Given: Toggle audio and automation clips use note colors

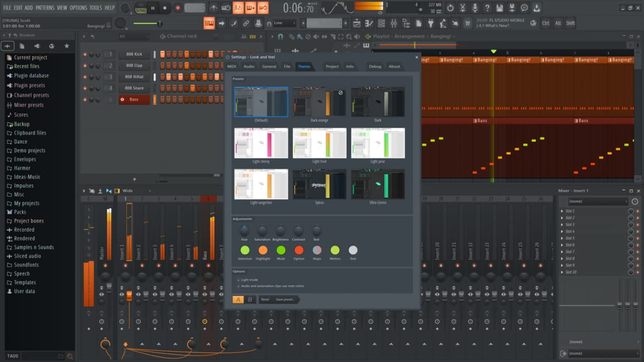Looking at the screenshot, I should [238, 286].
